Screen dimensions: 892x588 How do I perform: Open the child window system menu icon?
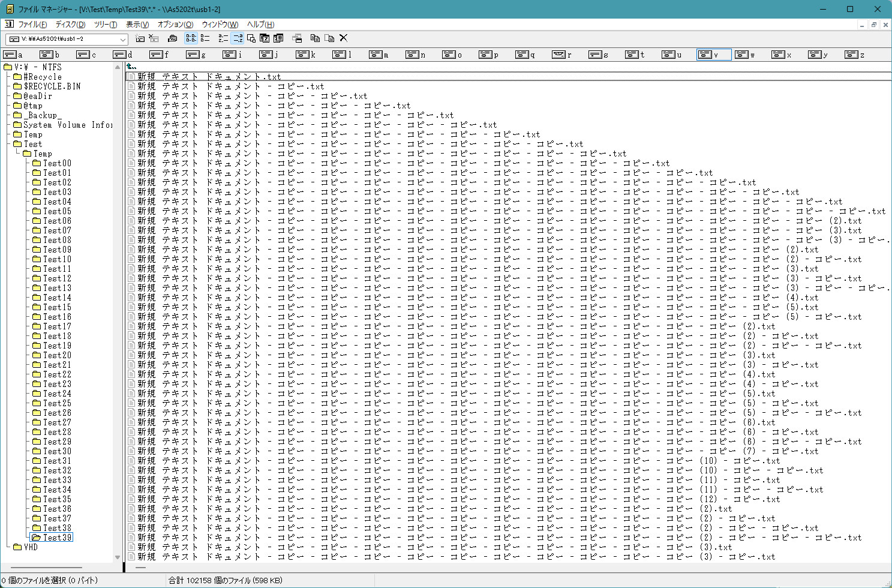[8, 25]
